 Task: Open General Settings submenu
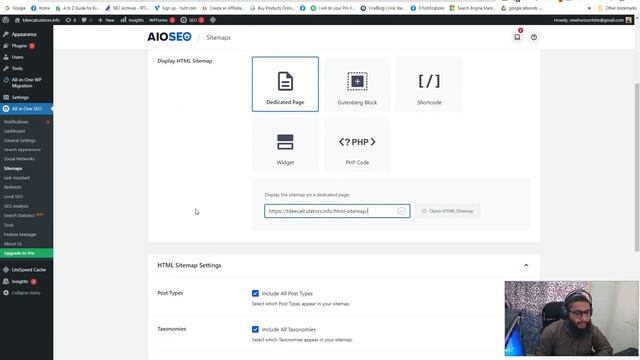tap(20, 140)
